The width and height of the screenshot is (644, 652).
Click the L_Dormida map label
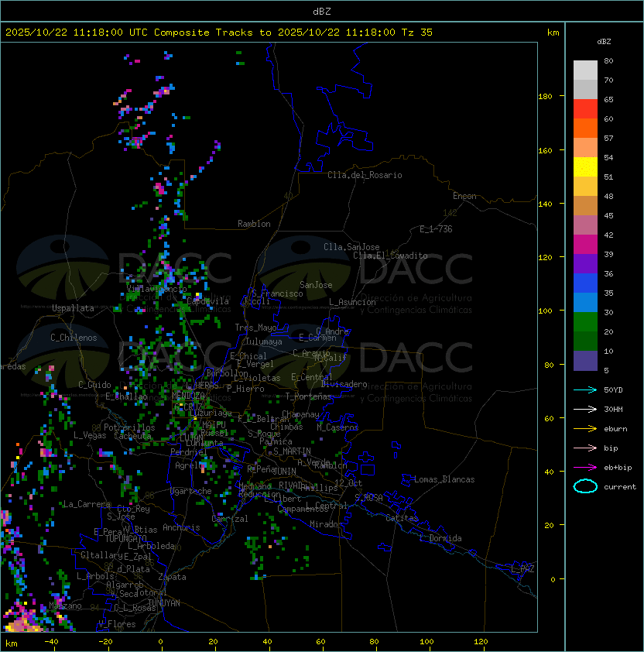tap(440, 538)
